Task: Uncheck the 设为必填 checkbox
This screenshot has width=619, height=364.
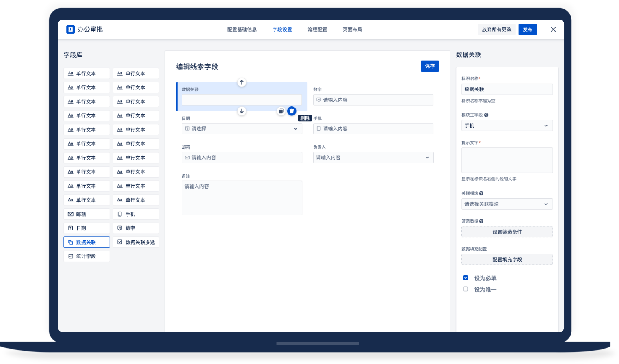Action: 466,278
